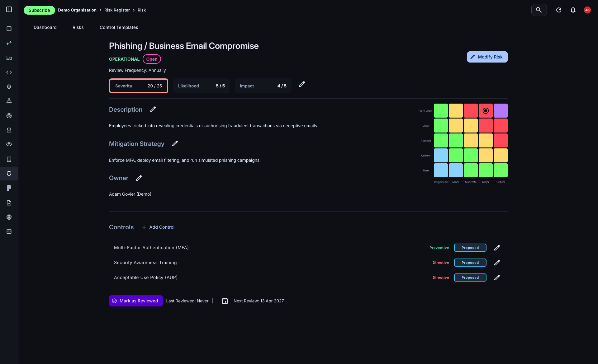Click the Modify Risk button
The image size is (598, 364).
[487, 57]
